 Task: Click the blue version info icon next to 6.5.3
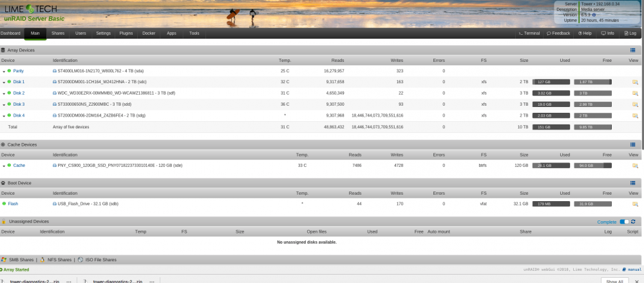(x=594, y=15)
